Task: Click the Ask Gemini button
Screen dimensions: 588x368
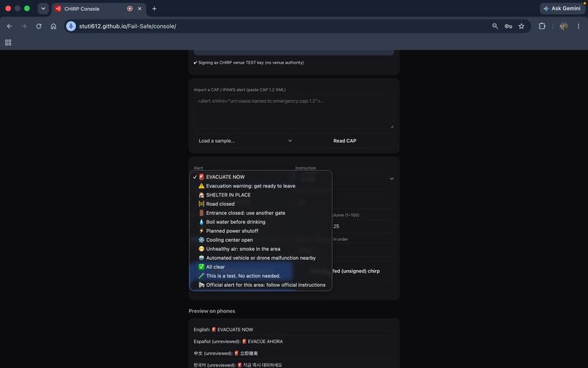Action: coord(562,8)
